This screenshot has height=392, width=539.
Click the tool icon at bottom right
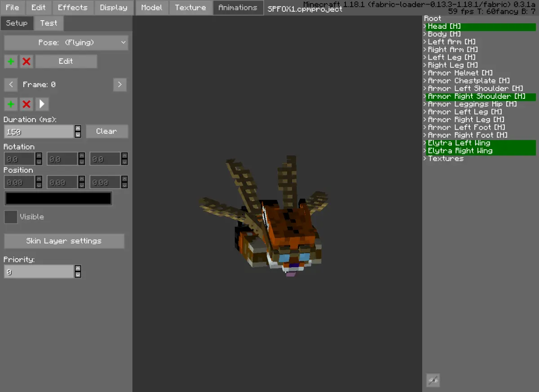pyautogui.click(x=433, y=380)
